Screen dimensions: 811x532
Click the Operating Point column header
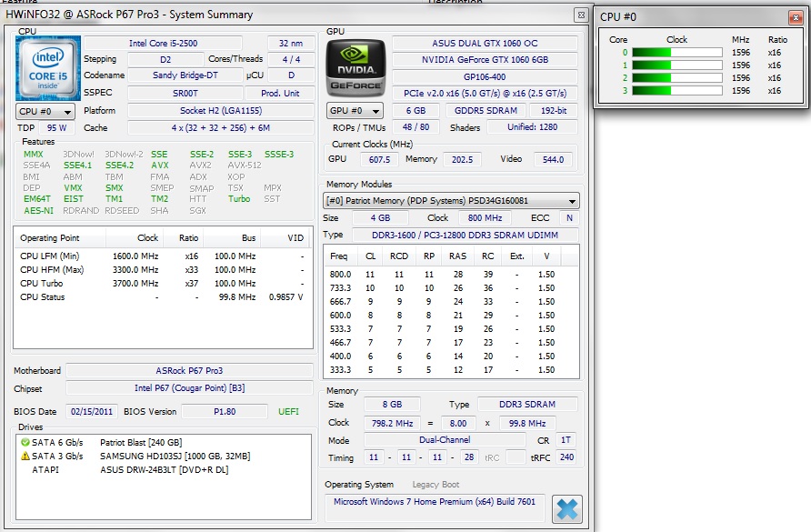tap(59, 238)
